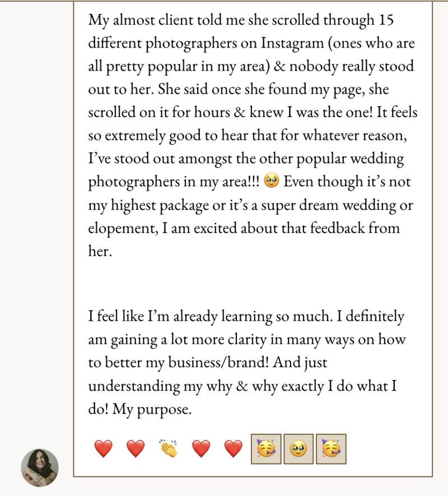Select the clapping hands reaction emoji
This screenshot has height=496, width=448.
pos(168,448)
